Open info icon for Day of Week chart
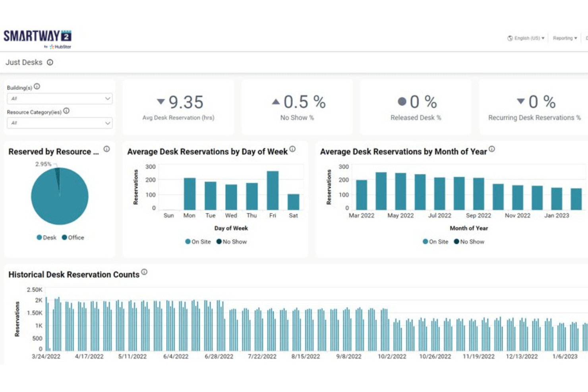The image size is (588, 392). 292,149
